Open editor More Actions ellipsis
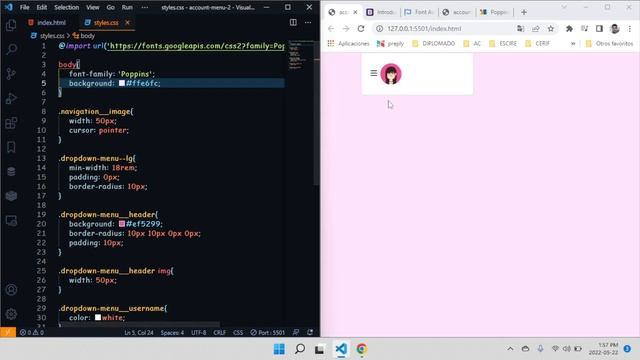The width and height of the screenshot is (640, 360). click(308, 22)
